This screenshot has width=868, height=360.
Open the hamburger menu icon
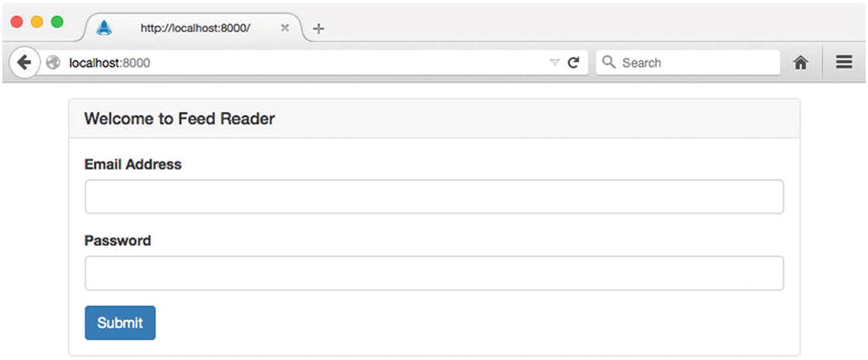point(844,62)
